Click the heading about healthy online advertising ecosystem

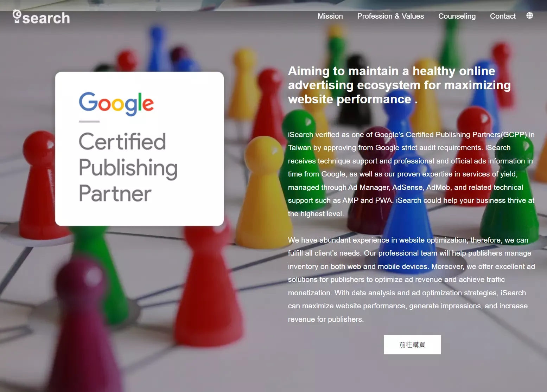(399, 85)
